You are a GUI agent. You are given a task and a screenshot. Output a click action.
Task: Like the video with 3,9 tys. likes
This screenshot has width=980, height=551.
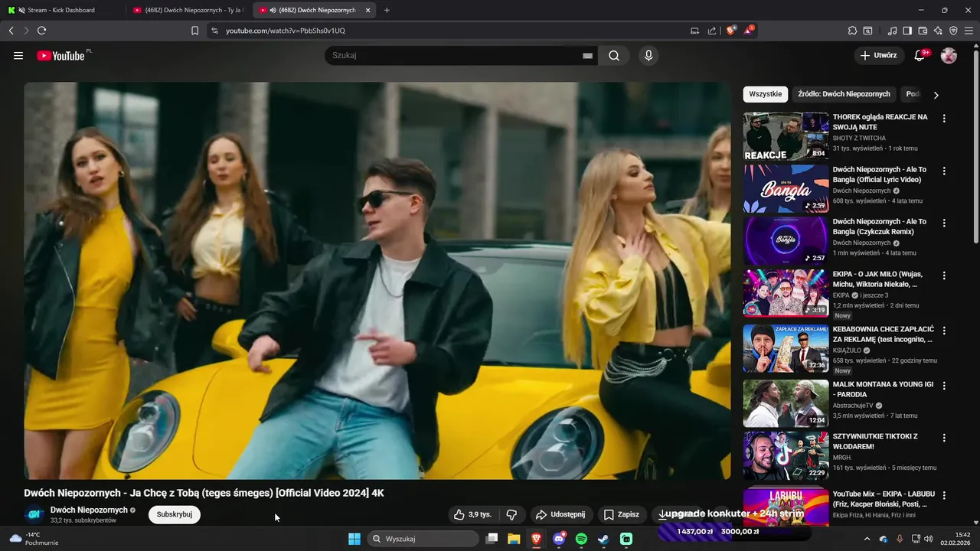(472, 514)
